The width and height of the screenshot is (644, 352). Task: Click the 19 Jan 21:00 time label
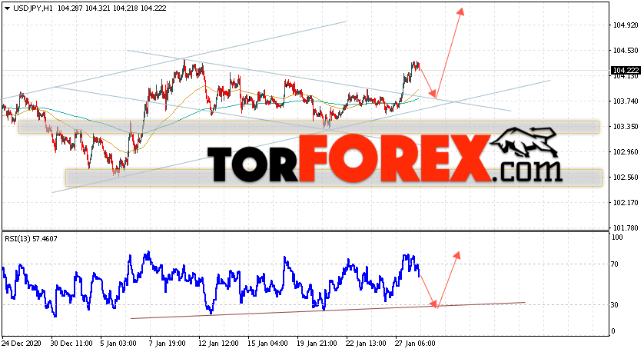(x=317, y=344)
